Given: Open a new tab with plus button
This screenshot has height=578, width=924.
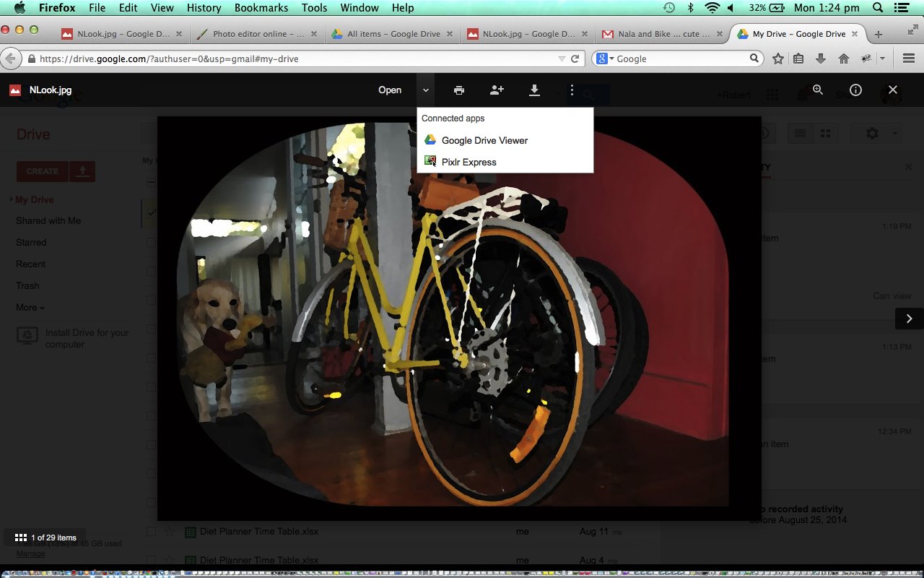Looking at the screenshot, I should (879, 34).
